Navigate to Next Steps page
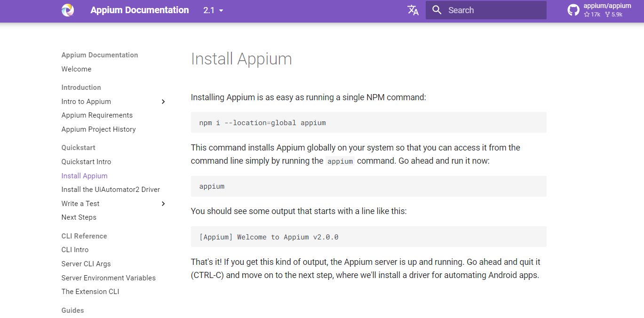The height and width of the screenshot is (318, 644). [x=79, y=217]
